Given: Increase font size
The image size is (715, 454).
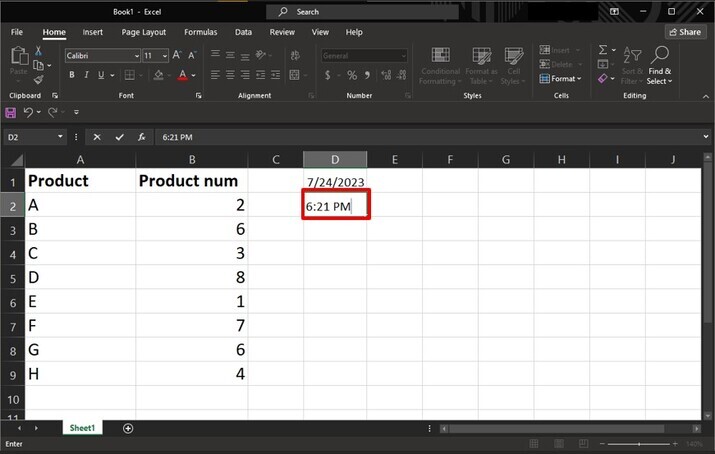Looking at the screenshot, I should (x=177, y=56).
